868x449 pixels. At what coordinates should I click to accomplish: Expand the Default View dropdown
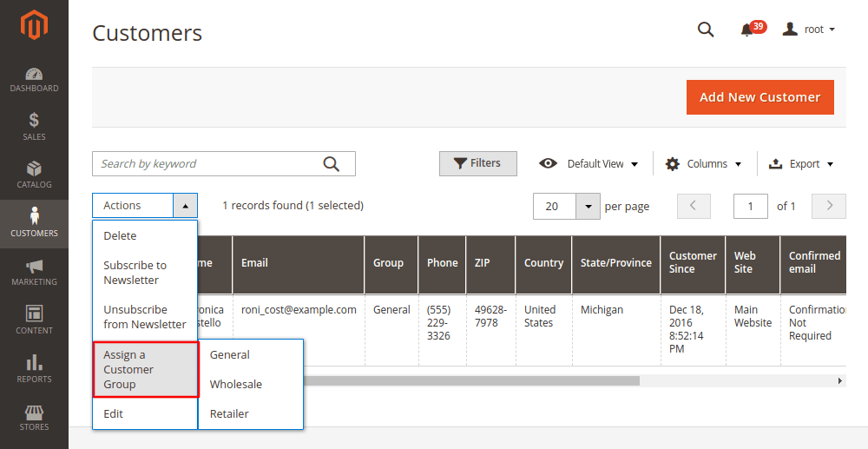coord(589,164)
